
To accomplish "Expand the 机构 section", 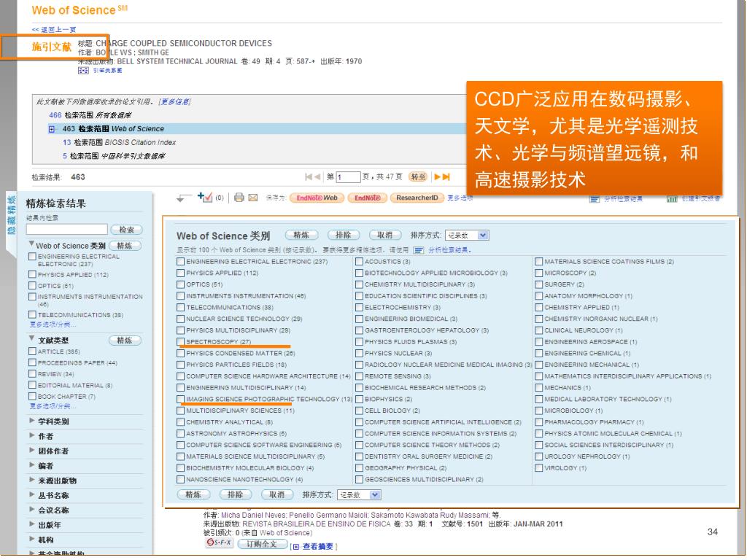I will point(32,539).
